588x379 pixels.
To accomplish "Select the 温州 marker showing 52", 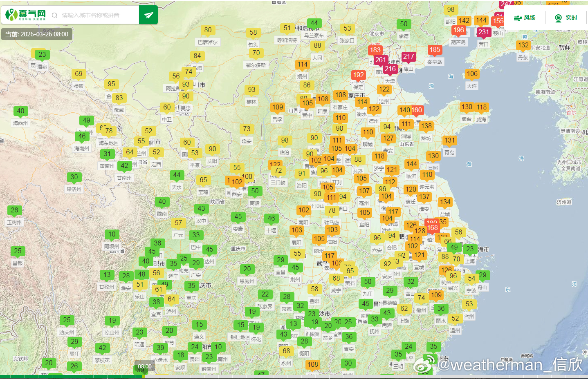I will tap(455, 319).
